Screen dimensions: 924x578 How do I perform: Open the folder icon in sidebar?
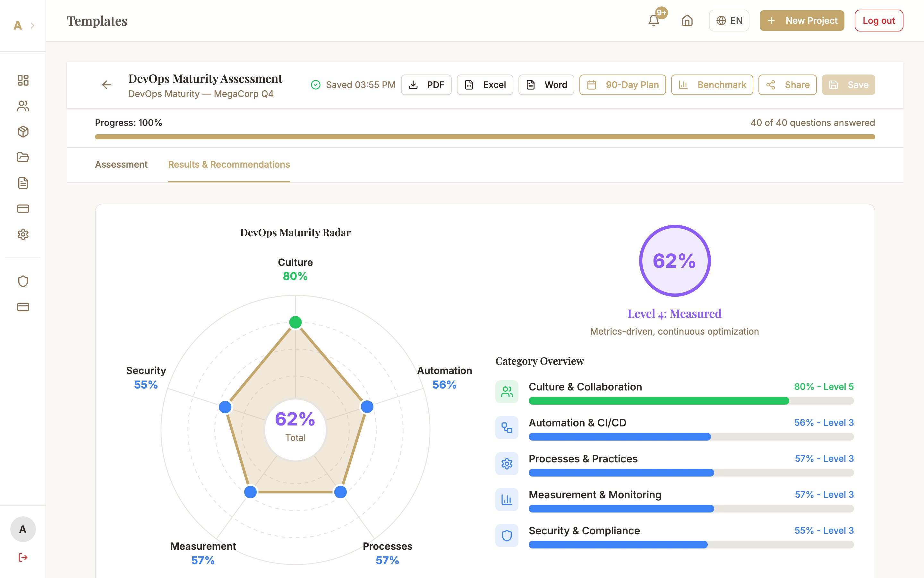click(x=23, y=157)
